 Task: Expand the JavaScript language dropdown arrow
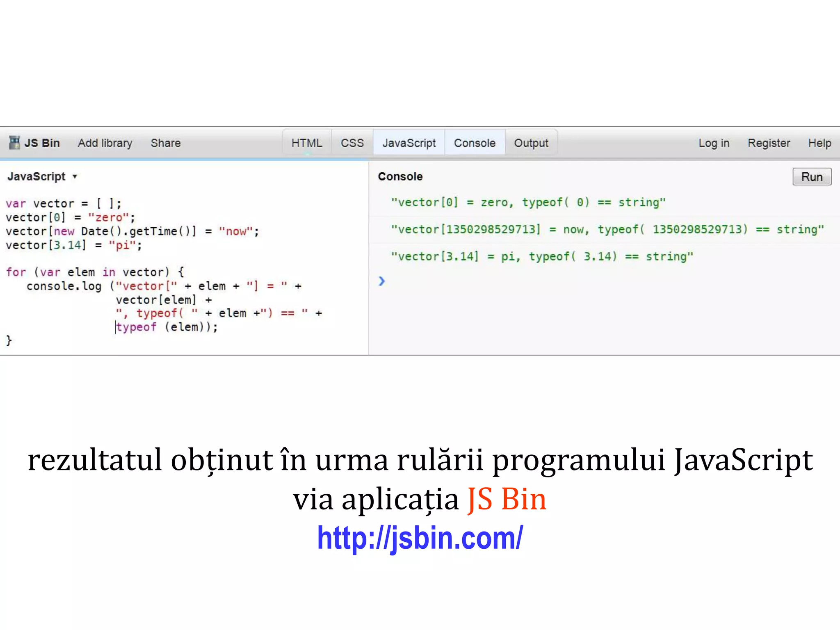tap(75, 177)
